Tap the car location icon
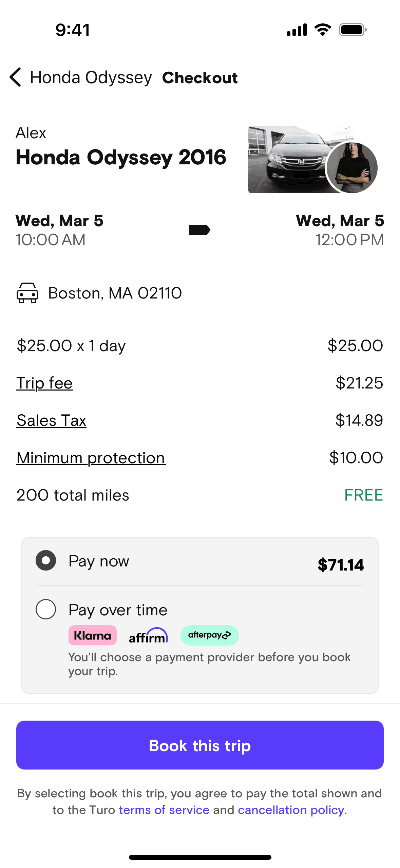Viewport: 400px width, 868px height. pos(27,293)
